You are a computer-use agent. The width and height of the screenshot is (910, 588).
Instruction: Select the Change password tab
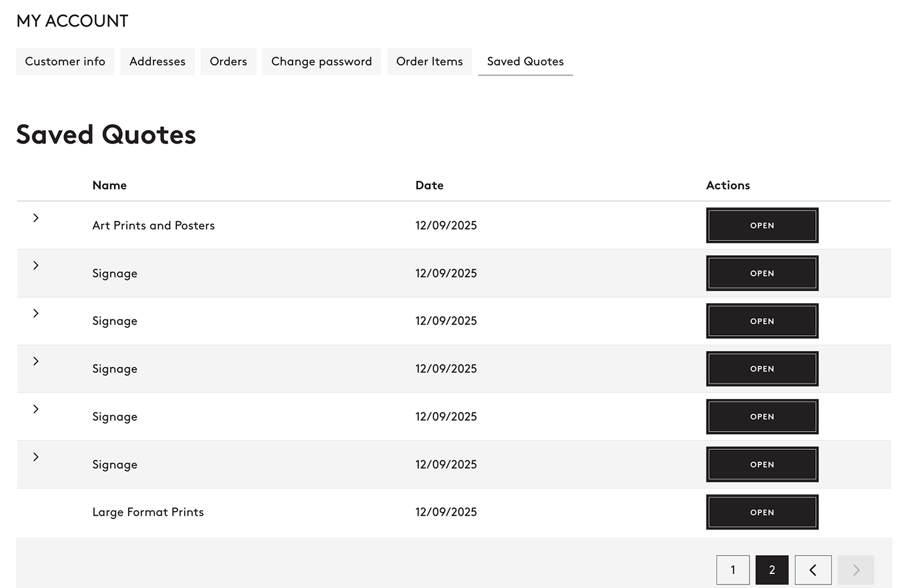(322, 62)
